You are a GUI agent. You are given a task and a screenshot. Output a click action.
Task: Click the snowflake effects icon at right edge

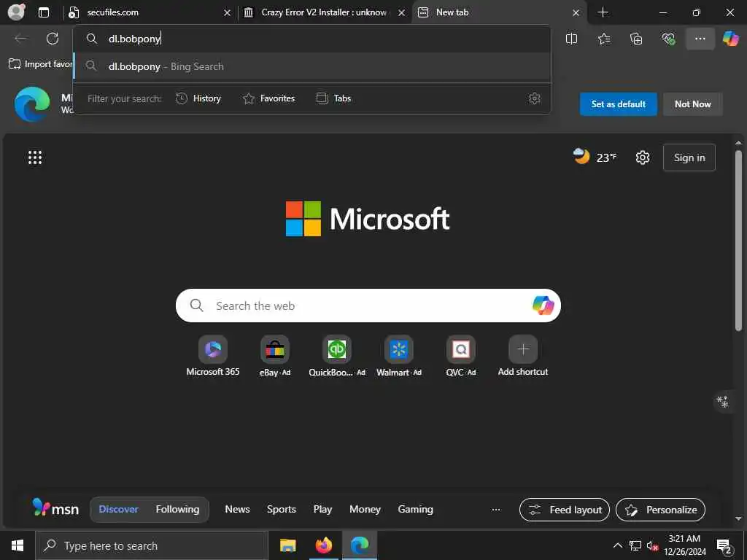tap(723, 402)
